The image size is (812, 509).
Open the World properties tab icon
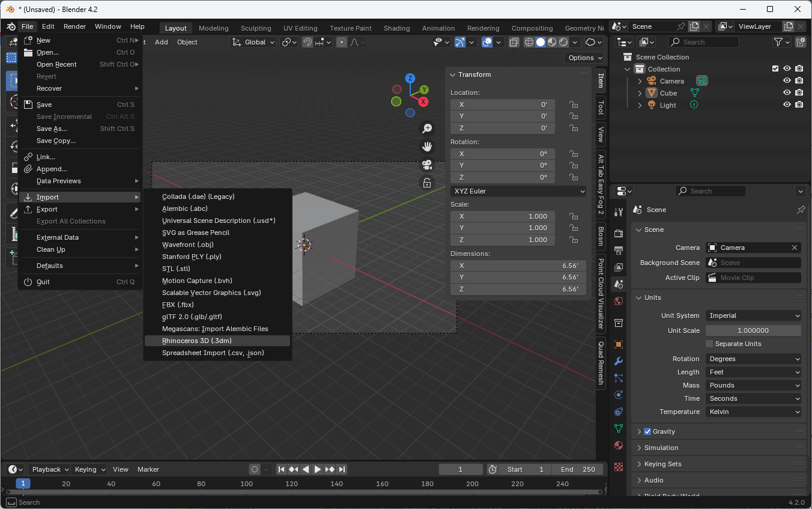[x=619, y=300]
